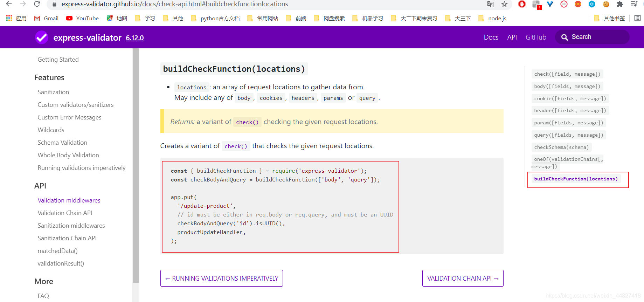This screenshot has width=644, height=302.
Task: Open validationResult() in sidebar
Action: coord(61,263)
